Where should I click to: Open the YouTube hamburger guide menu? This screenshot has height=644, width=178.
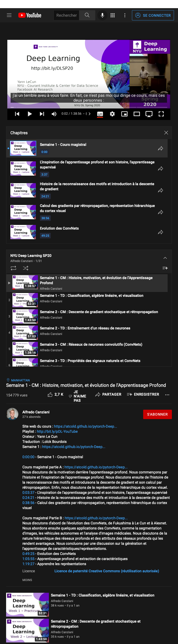pos(9,15)
